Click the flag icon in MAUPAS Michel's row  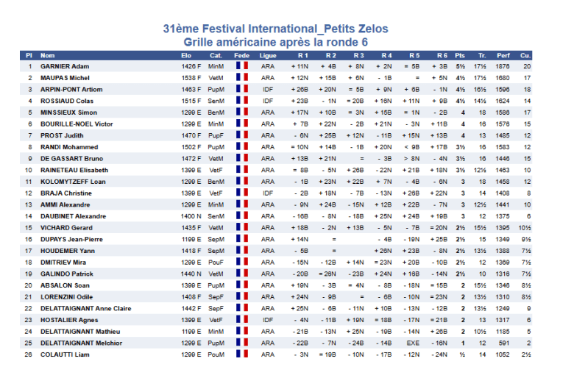pyautogui.click(x=241, y=77)
